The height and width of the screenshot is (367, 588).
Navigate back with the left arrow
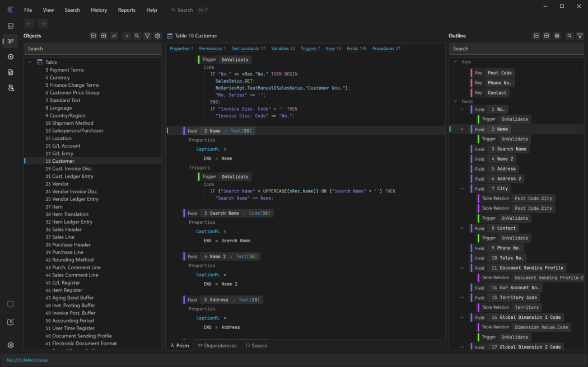[29, 23]
